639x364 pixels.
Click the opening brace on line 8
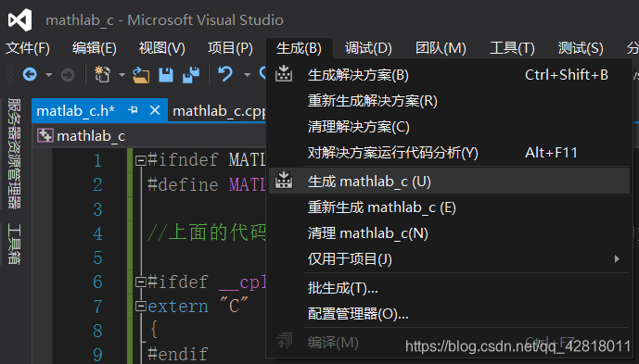154,330
